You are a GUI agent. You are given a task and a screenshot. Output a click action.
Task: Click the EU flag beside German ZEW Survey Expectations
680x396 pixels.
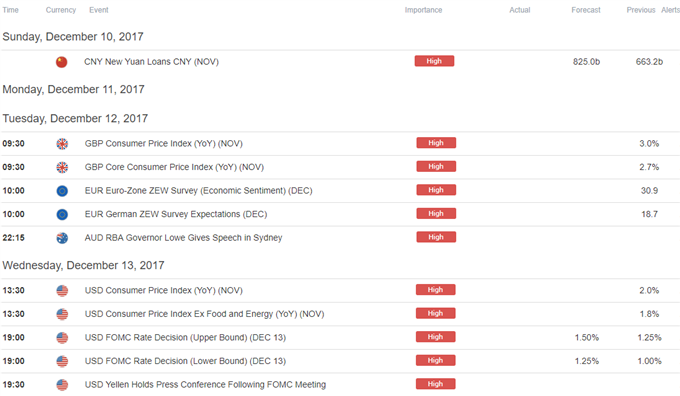tap(62, 214)
